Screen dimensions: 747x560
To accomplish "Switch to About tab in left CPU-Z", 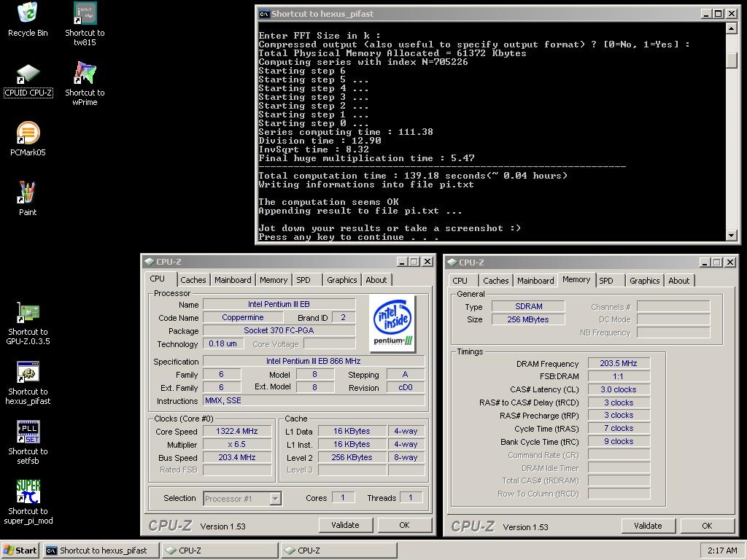I will [376, 280].
